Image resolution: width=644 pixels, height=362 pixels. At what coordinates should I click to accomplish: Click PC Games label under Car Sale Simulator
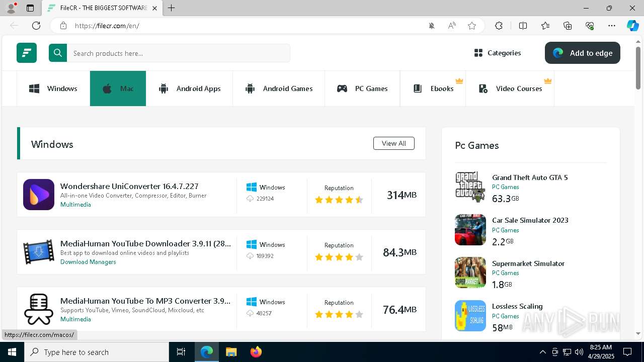coord(505,230)
